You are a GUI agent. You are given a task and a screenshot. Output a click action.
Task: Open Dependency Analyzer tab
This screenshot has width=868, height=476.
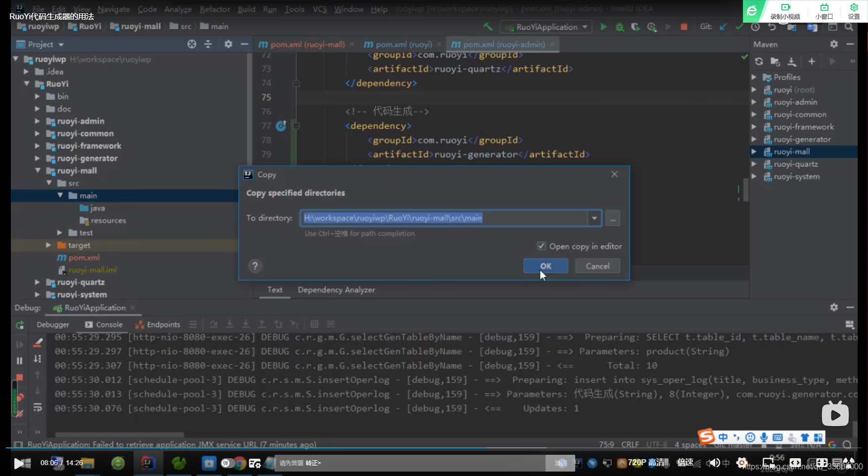click(336, 290)
